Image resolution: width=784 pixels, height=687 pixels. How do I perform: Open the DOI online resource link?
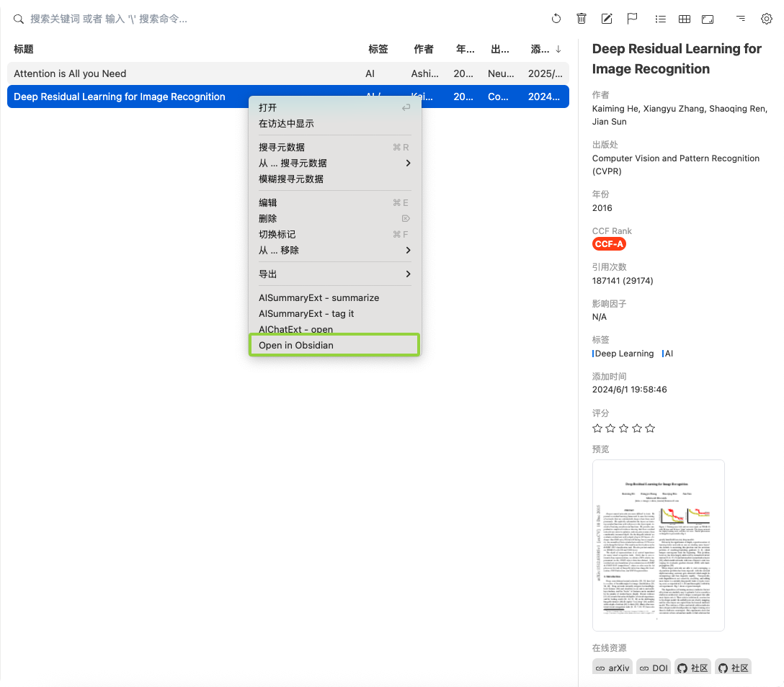pyautogui.click(x=654, y=668)
